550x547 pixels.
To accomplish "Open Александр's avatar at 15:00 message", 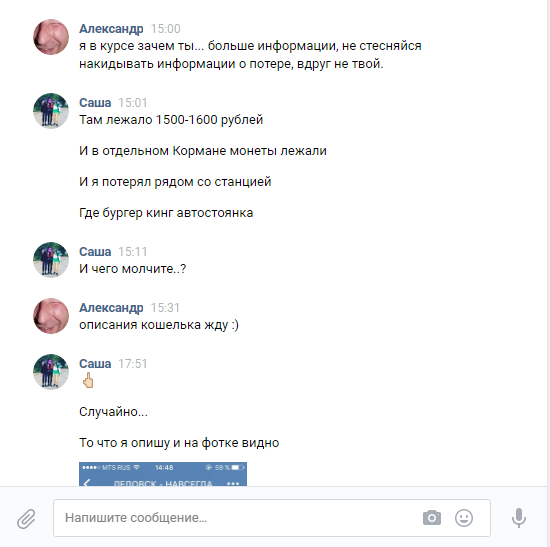I will pos(51,37).
